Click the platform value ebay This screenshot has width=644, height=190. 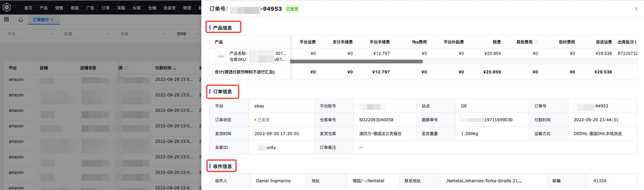click(259, 106)
